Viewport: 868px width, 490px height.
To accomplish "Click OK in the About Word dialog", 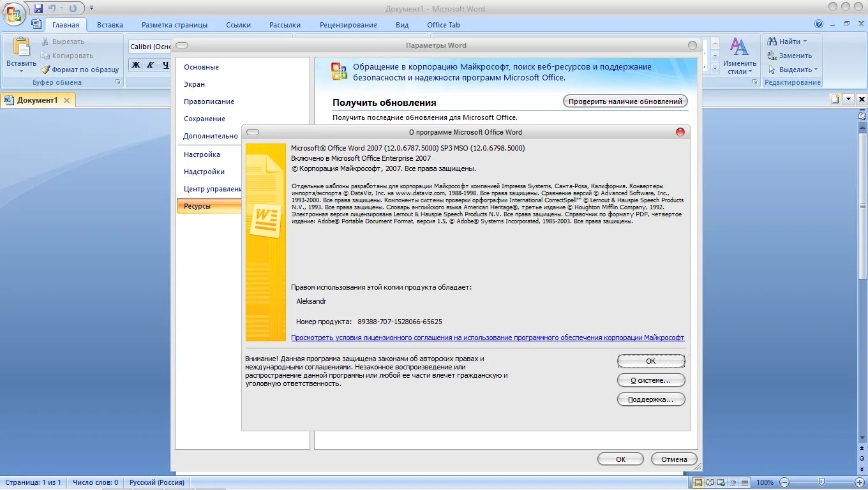I will (x=651, y=361).
